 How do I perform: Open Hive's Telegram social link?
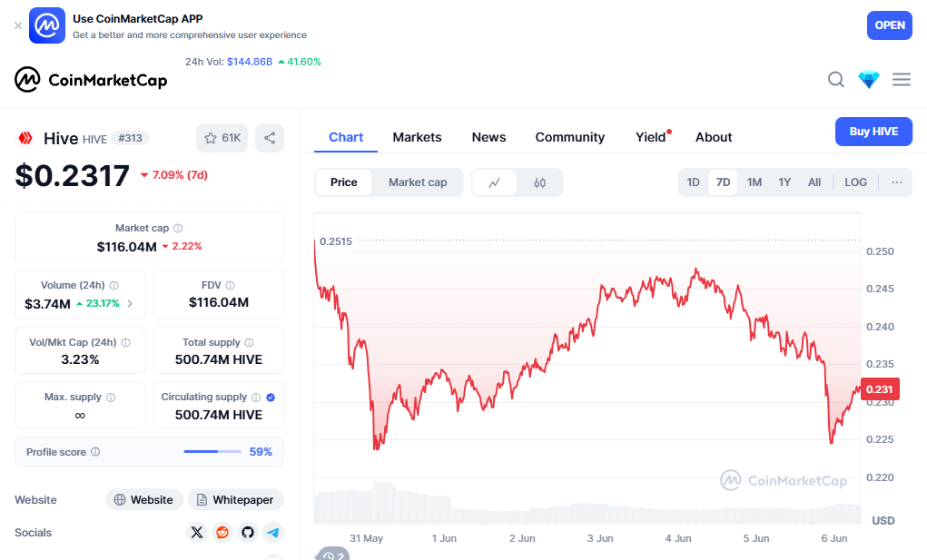272,533
